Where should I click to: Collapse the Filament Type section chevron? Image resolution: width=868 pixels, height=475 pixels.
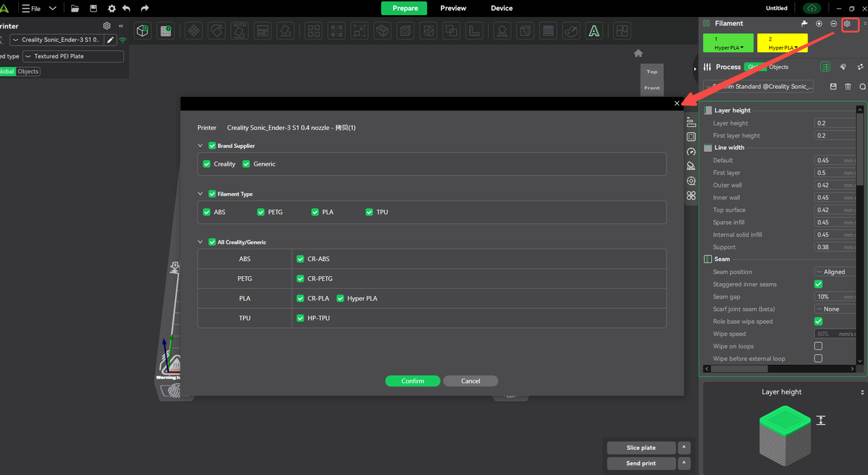[x=201, y=193]
